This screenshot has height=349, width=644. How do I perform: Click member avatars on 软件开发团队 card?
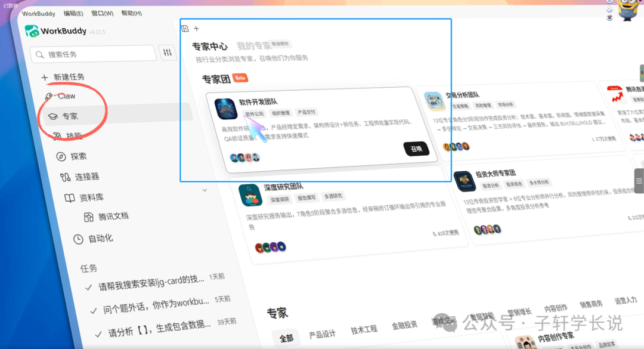coord(245,157)
